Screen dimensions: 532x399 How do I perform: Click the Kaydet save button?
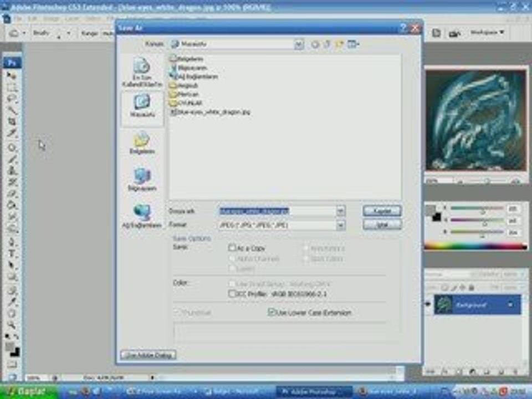pyautogui.click(x=382, y=211)
